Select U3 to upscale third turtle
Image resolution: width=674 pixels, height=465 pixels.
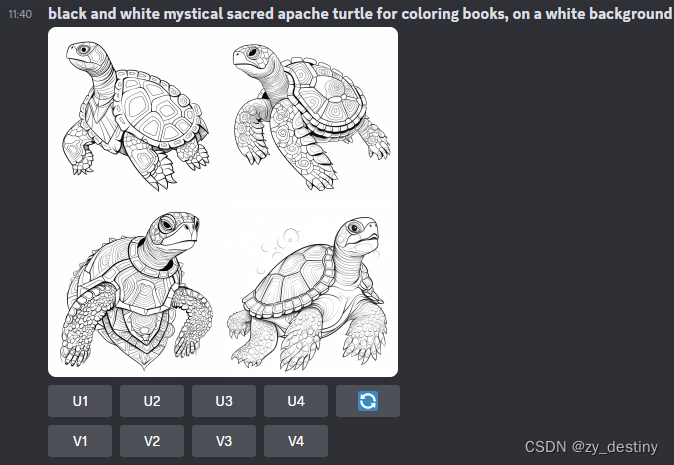[224, 401]
